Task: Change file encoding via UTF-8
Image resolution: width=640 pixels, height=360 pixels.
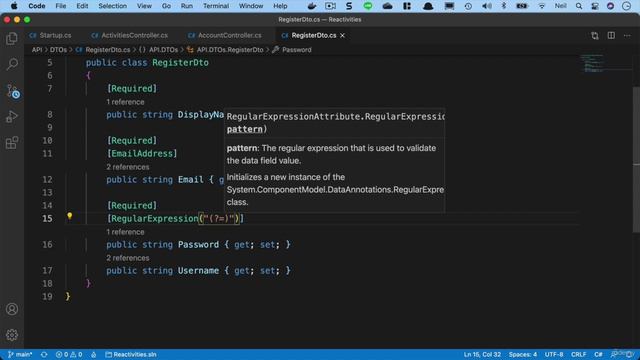Action: click(554, 354)
